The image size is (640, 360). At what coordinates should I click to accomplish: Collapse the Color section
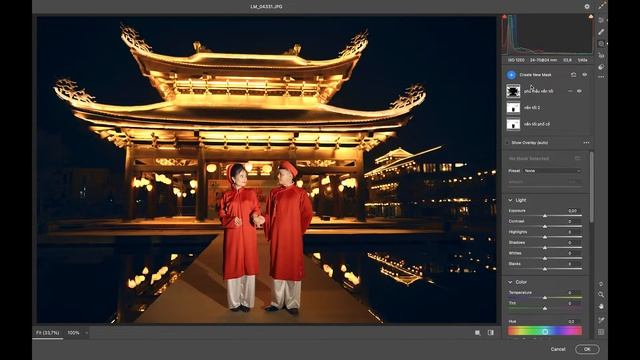point(510,282)
